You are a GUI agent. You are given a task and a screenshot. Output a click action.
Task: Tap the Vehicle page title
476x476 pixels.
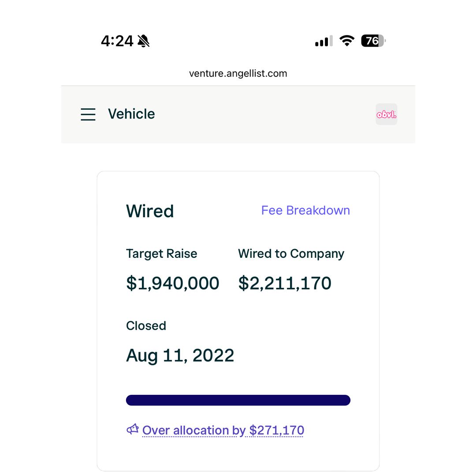point(131,114)
